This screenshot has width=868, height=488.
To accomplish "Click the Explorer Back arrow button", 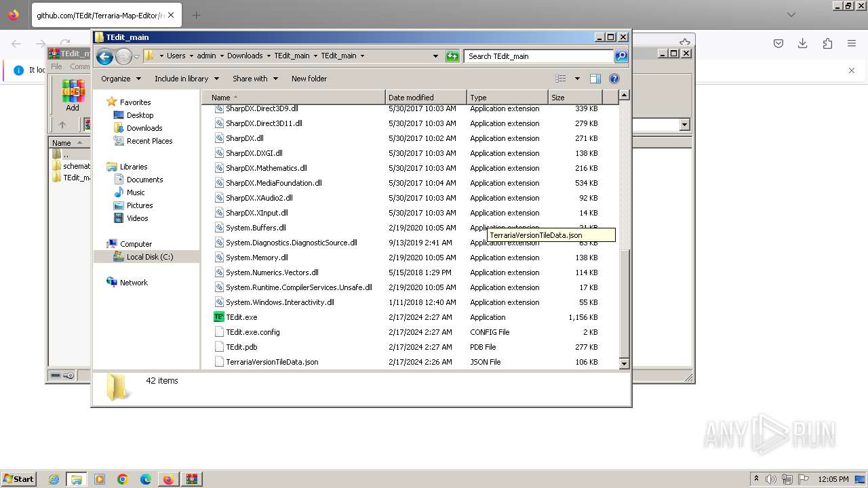I will pyautogui.click(x=104, y=56).
